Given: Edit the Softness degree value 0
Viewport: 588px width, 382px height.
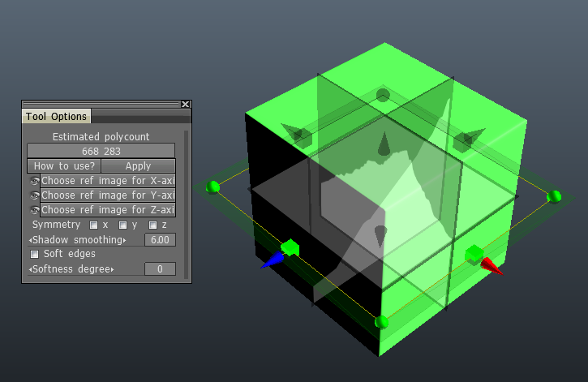Looking at the screenshot, I should point(160,269).
